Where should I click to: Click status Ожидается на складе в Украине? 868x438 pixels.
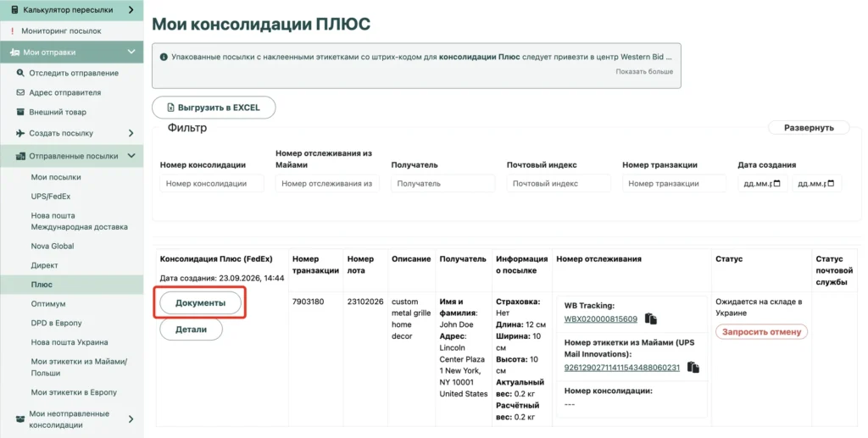point(759,308)
